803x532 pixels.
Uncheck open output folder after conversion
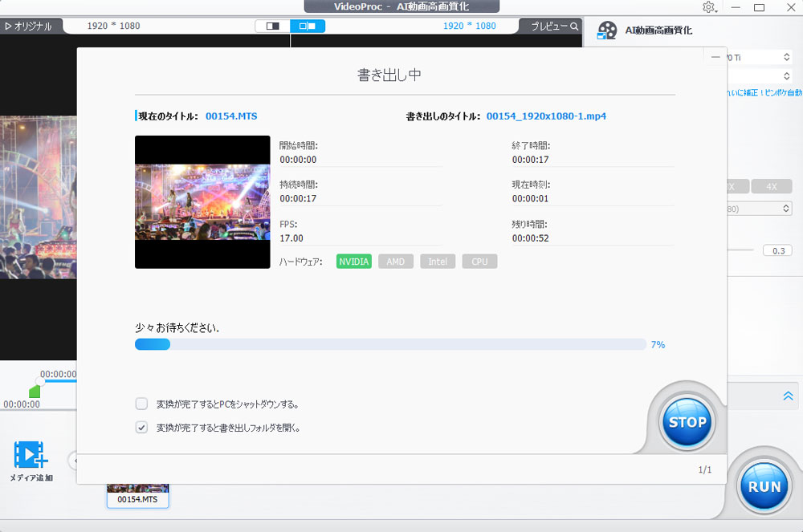tap(142, 427)
